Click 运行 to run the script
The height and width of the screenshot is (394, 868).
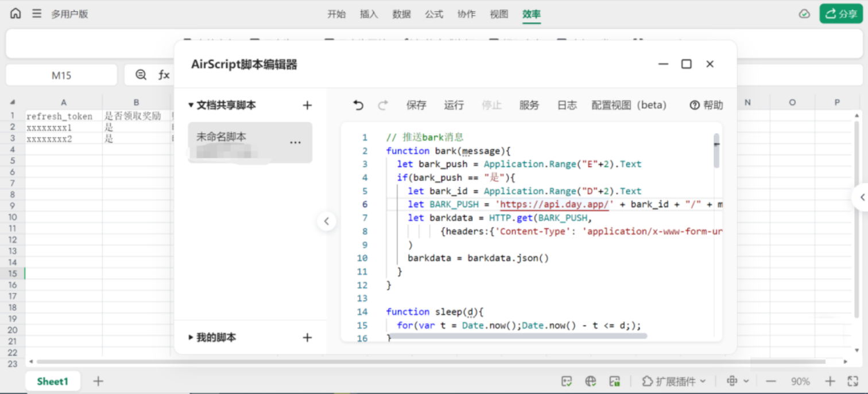pos(454,105)
